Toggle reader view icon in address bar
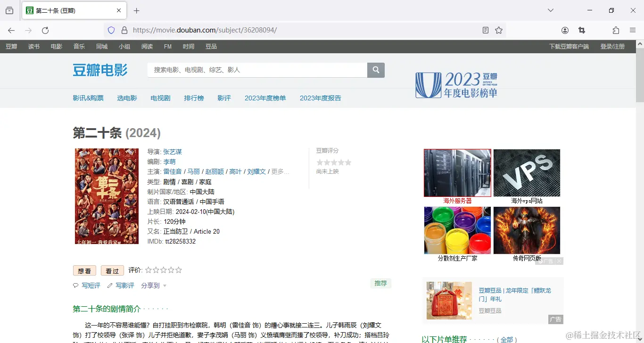Screen dimensions: 644x343 [x=486, y=30]
